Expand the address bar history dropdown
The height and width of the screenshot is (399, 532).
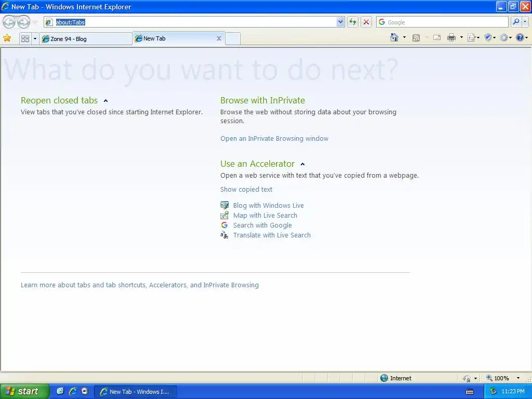[x=340, y=22]
